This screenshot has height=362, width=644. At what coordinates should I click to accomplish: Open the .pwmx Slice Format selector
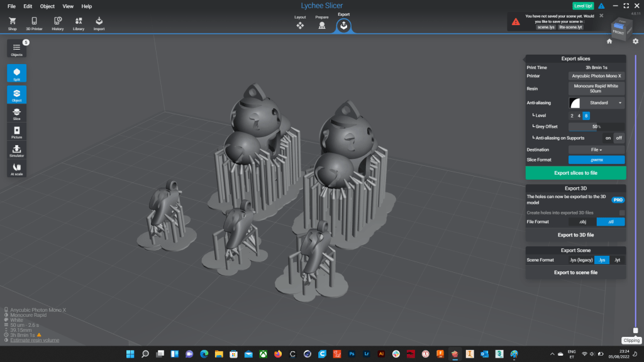click(x=596, y=160)
